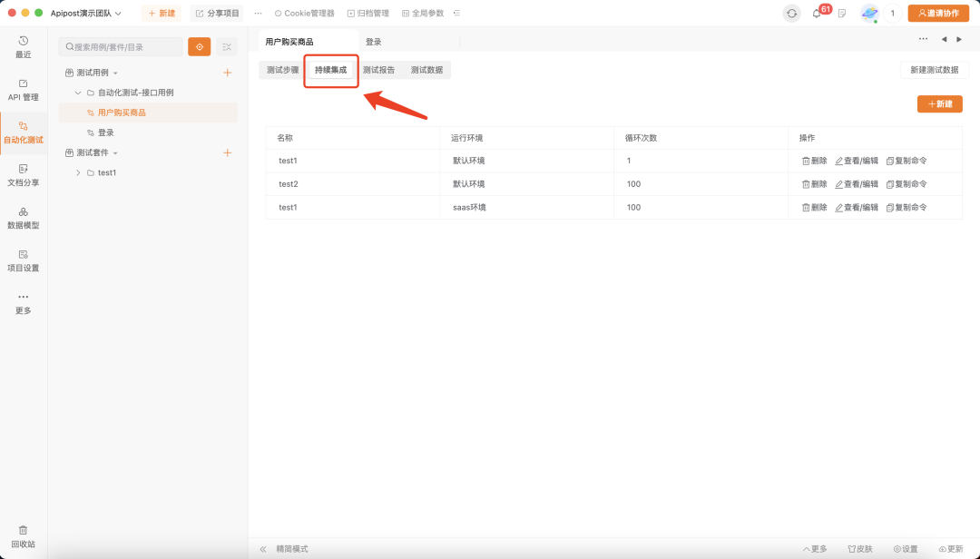
Task: Click the 100 loop count in test2 row
Action: click(633, 184)
